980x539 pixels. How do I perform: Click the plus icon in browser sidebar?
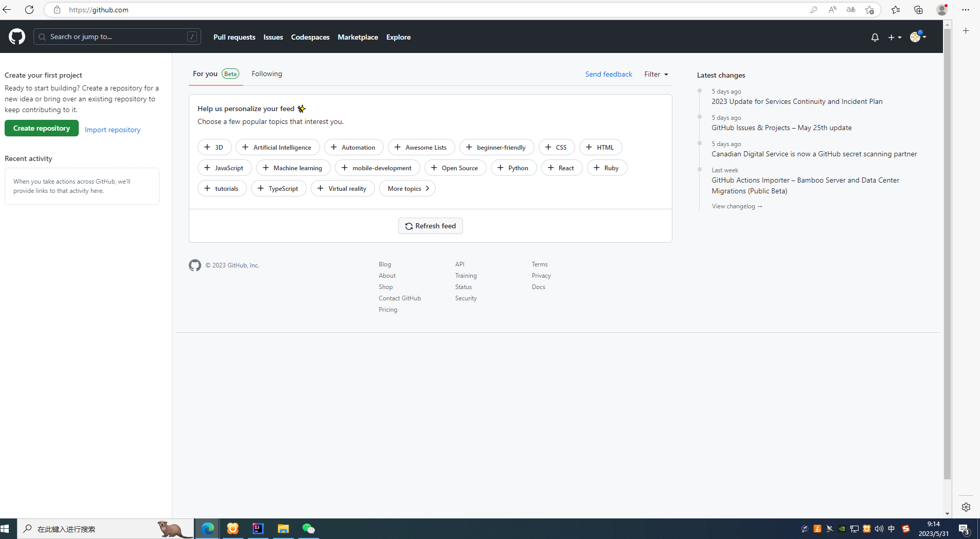(966, 31)
